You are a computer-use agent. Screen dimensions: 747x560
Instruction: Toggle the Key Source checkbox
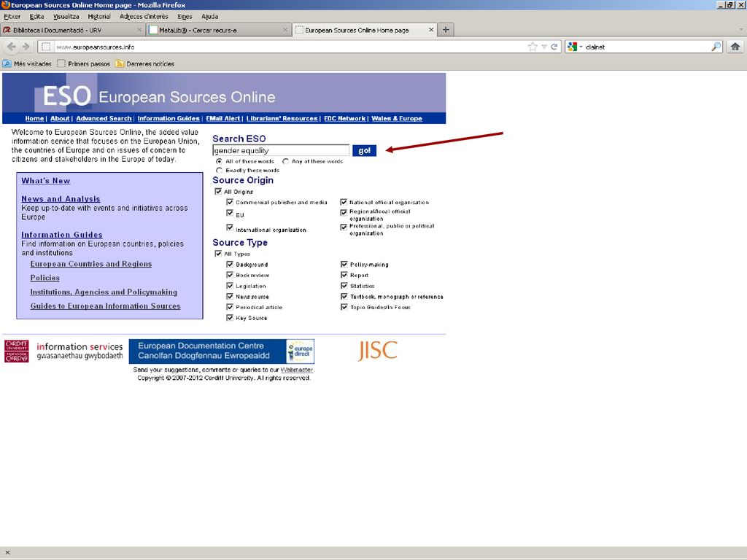point(230,318)
